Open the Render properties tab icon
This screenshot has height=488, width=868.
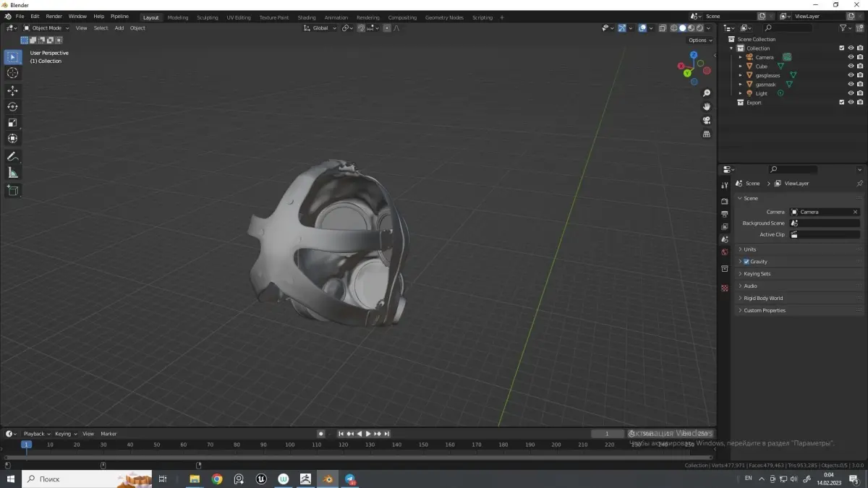click(x=725, y=201)
